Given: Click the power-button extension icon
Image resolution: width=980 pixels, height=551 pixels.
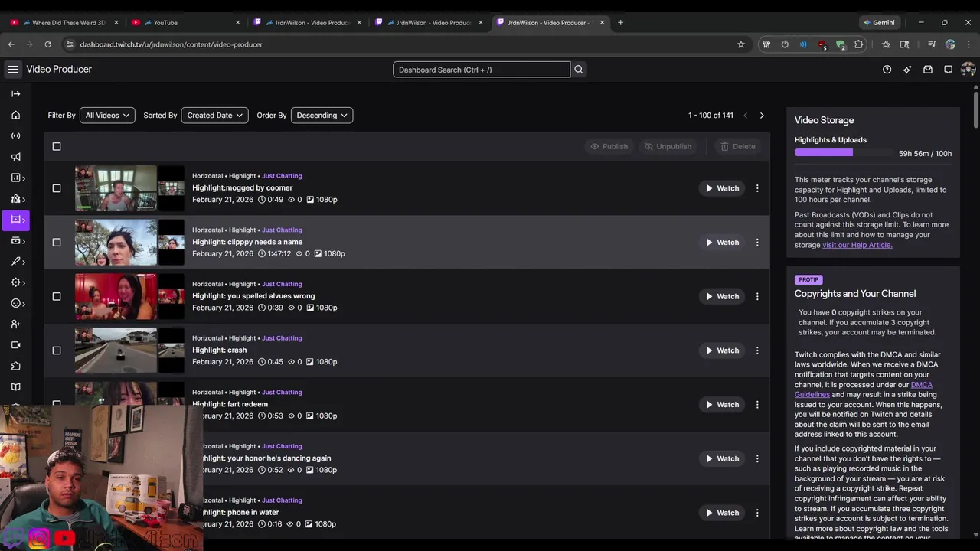Looking at the screenshot, I should point(785,44).
